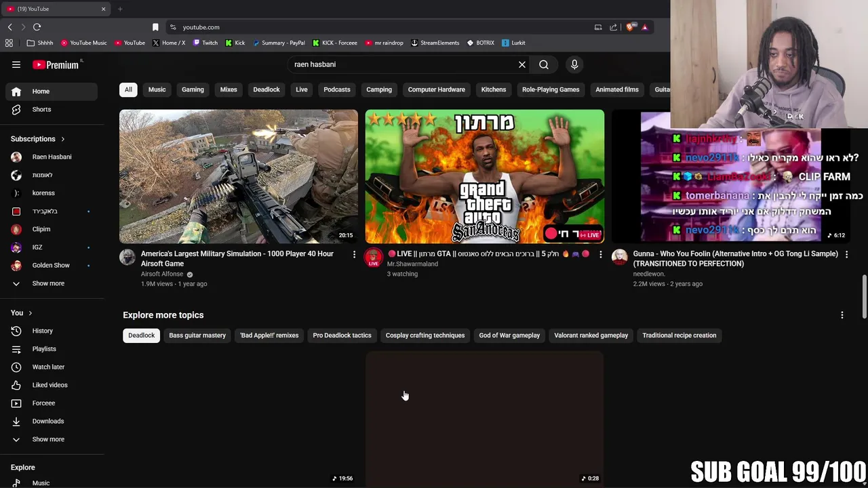Open the Watch later list
The height and width of the screenshot is (488, 868).
[52, 367]
